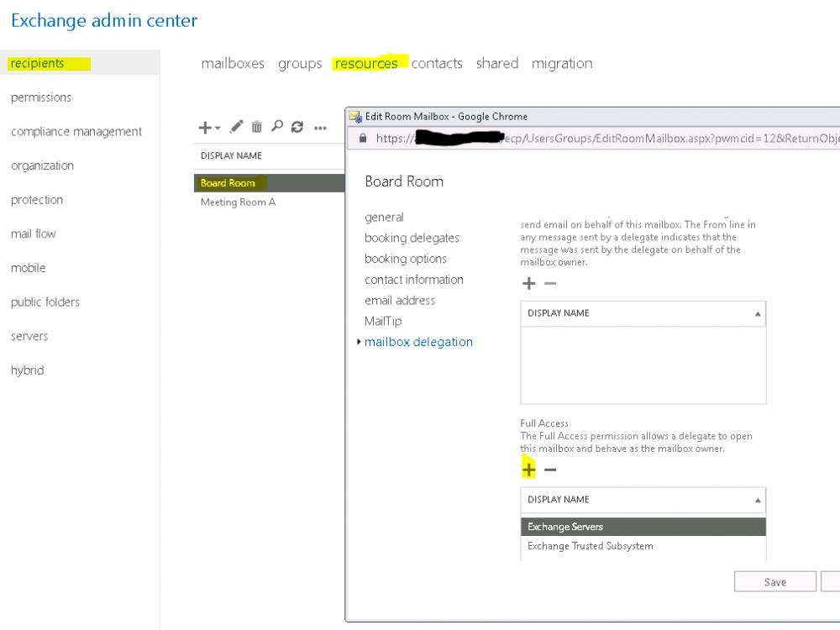This screenshot has width=840, height=630.
Task: Click the add new resource plus icon
Action: point(205,128)
